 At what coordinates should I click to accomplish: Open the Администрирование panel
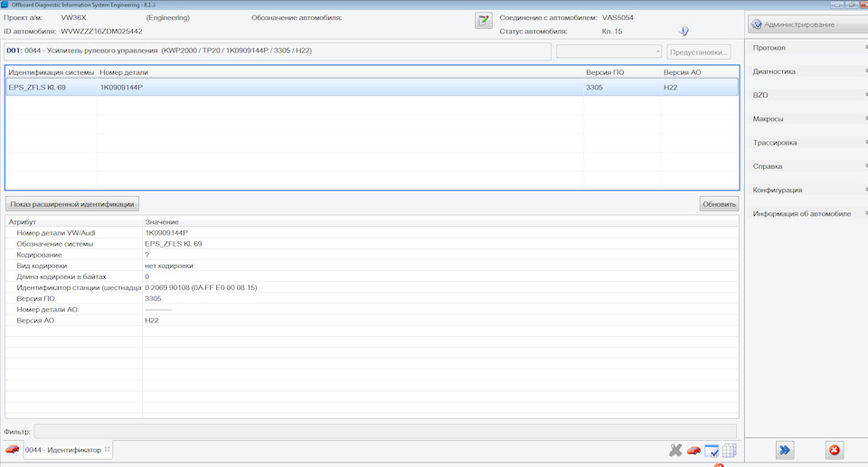808,24
